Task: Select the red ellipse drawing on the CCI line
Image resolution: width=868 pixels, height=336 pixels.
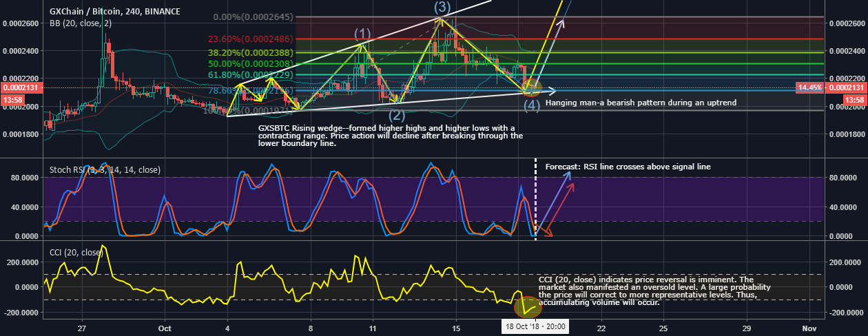Action: (x=528, y=307)
